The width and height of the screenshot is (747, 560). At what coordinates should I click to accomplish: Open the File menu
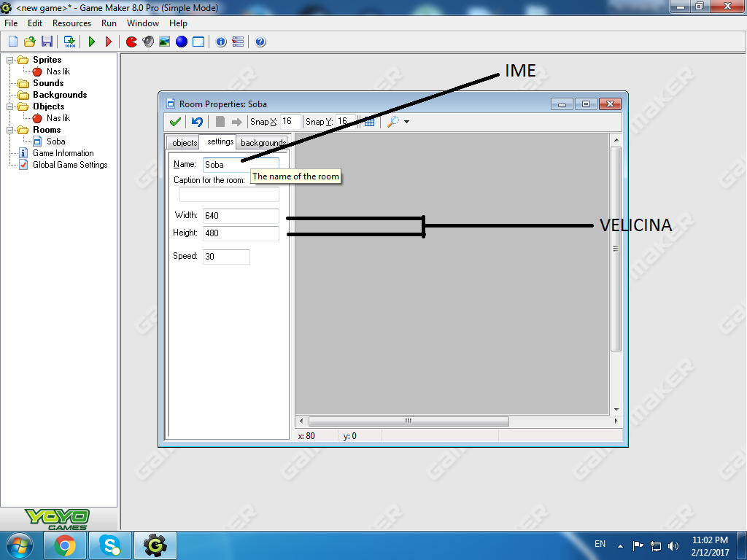point(11,23)
